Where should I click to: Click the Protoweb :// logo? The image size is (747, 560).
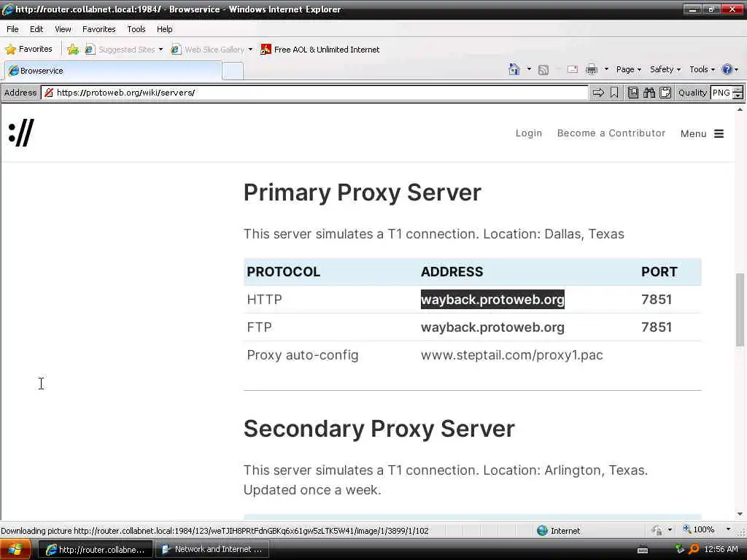click(x=21, y=133)
